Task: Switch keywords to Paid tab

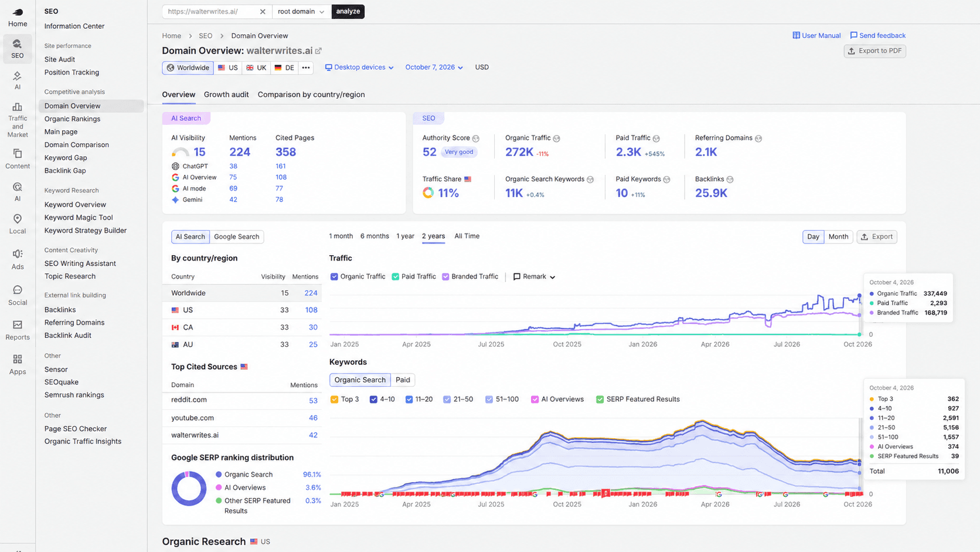Action: click(403, 380)
